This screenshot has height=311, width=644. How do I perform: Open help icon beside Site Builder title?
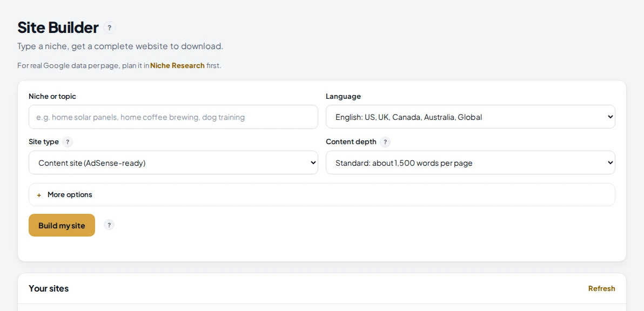[x=109, y=28]
